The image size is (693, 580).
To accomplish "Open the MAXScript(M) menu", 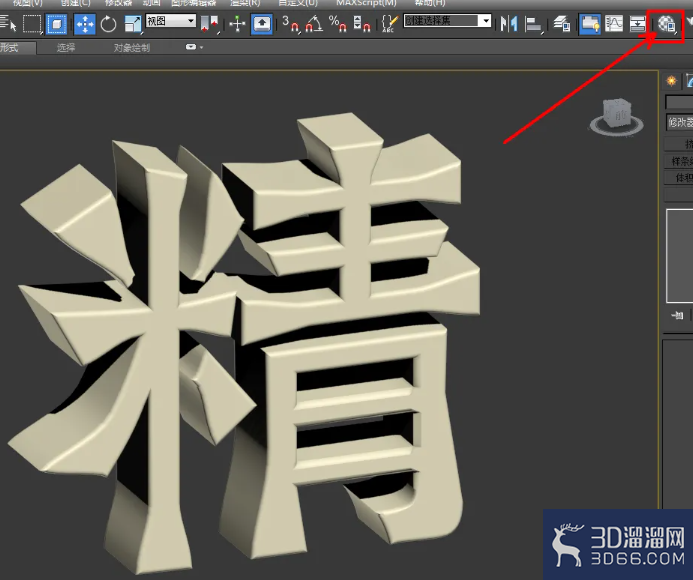I will tap(366, 3).
